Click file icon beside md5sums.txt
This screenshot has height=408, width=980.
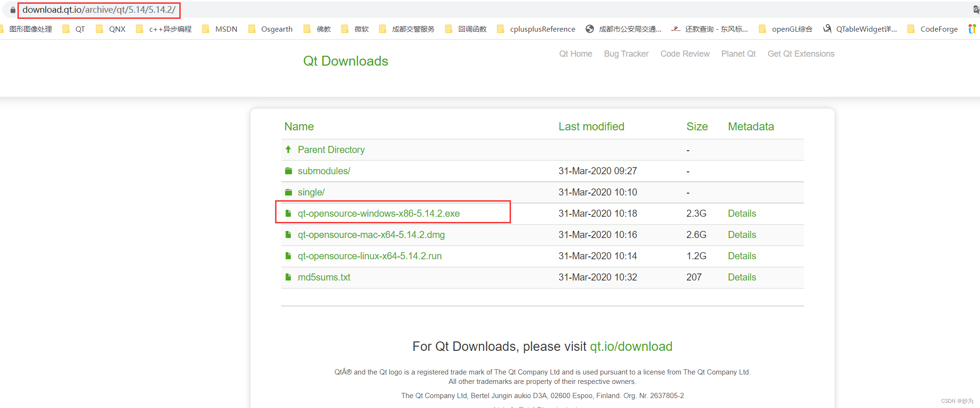[x=288, y=277]
